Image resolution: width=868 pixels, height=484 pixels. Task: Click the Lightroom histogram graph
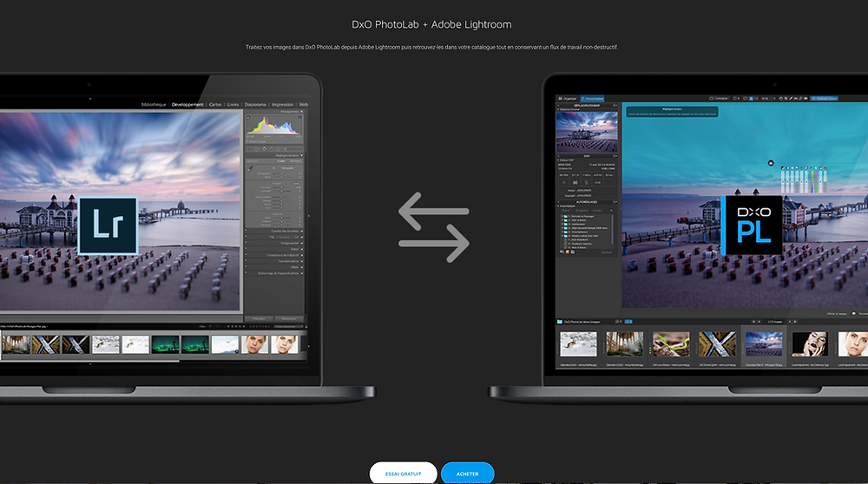click(x=274, y=126)
